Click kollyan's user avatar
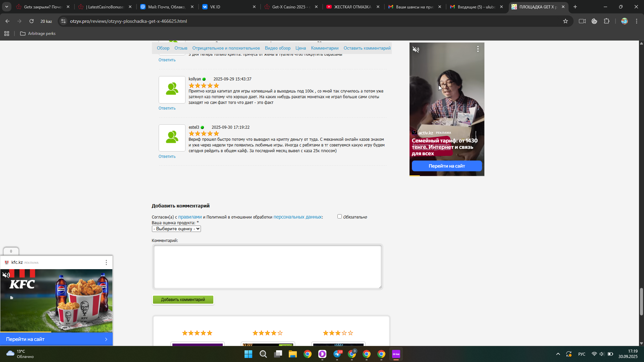The width and height of the screenshot is (644, 362). tap(172, 89)
